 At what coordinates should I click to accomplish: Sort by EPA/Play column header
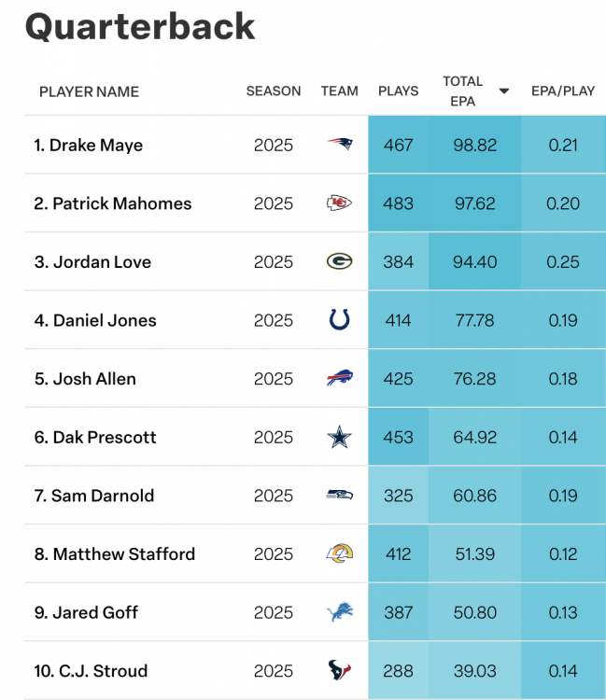click(563, 91)
